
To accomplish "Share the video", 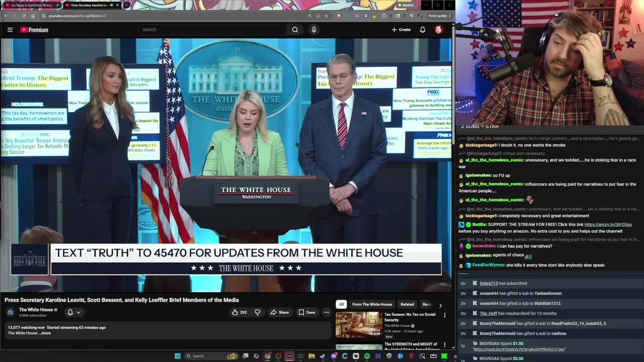I will pos(280,312).
